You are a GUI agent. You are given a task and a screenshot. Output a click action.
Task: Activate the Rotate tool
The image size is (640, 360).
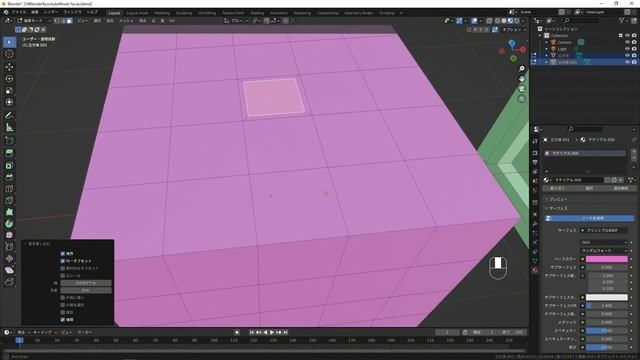[9, 78]
